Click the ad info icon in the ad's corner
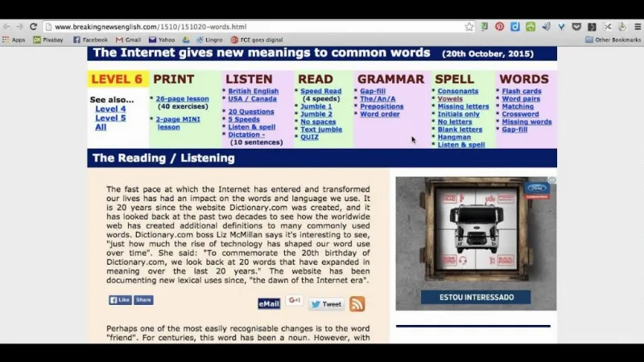Image resolution: width=644 pixels, height=362 pixels. [x=552, y=180]
